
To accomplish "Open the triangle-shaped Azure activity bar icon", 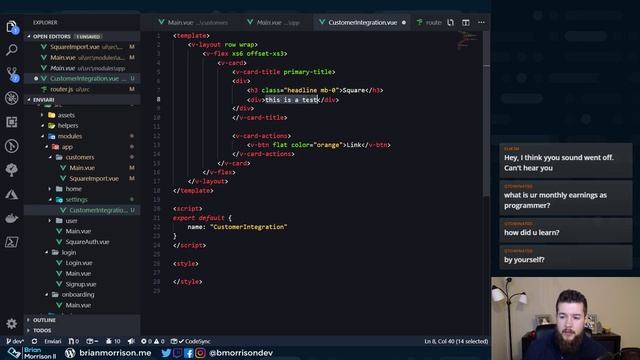I will pos(11,194).
